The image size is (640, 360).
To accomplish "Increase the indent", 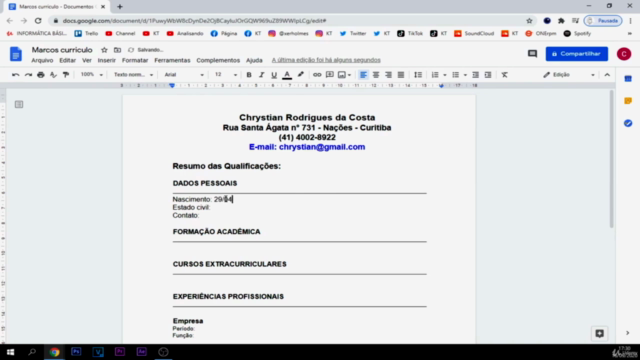I will click(488, 75).
